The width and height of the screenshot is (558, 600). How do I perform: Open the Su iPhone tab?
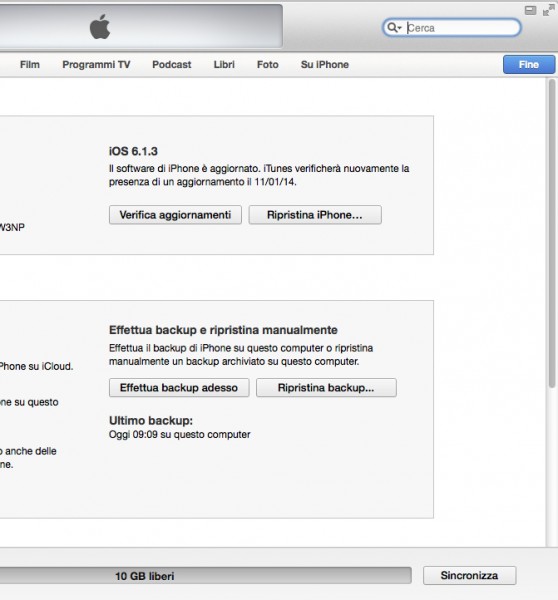(x=325, y=65)
